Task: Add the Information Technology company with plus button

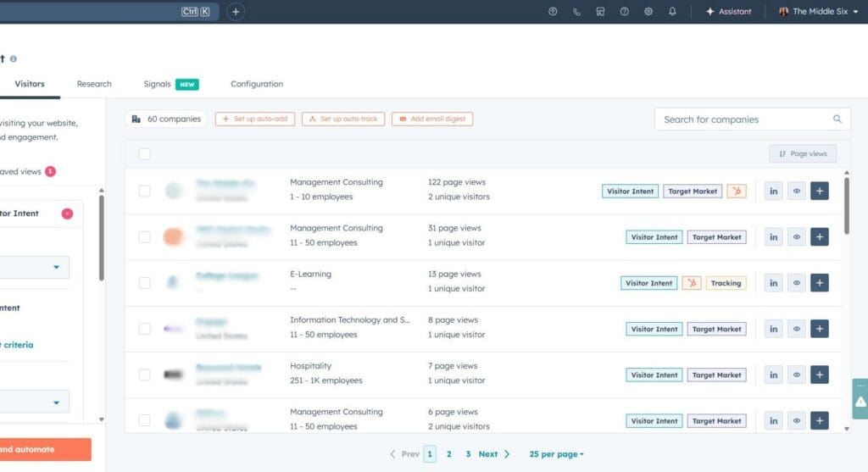Action: 820,329
